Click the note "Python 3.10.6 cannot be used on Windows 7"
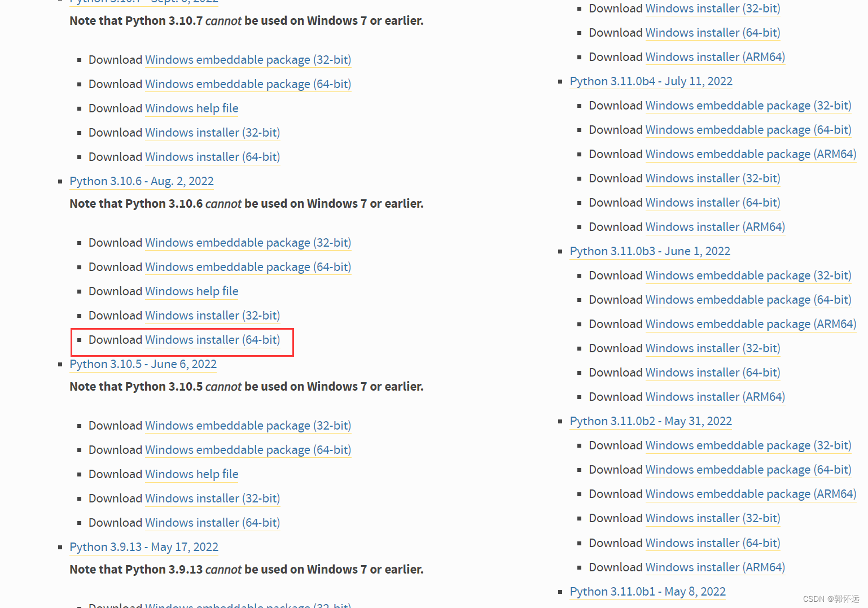868x608 pixels. [x=246, y=204]
